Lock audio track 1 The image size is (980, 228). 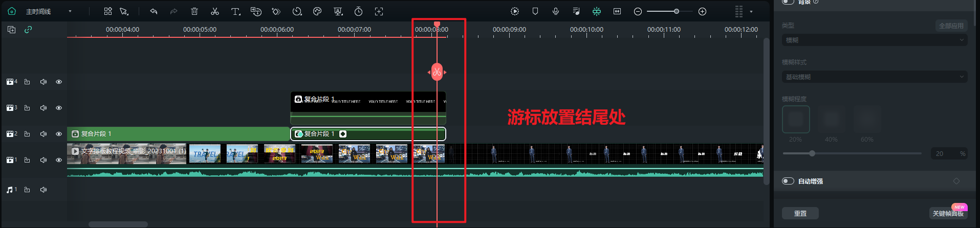(x=27, y=190)
